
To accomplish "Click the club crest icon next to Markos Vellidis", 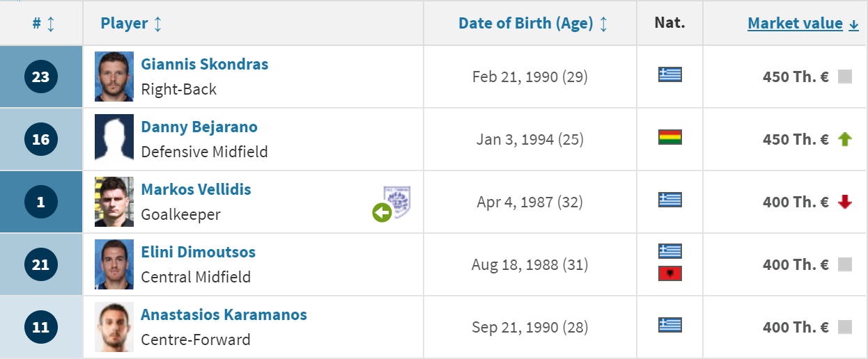I will pos(397,202).
